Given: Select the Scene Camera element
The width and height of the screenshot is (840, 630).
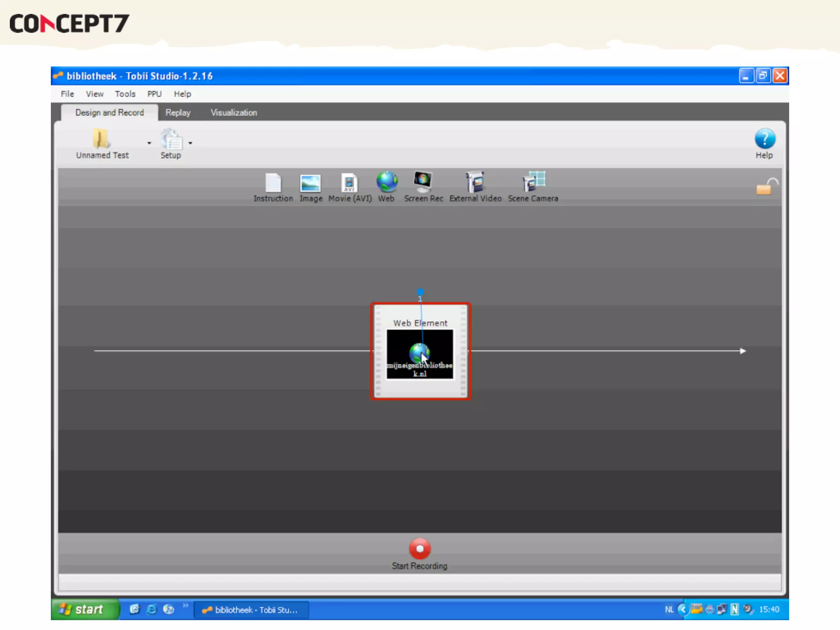Looking at the screenshot, I should (533, 183).
